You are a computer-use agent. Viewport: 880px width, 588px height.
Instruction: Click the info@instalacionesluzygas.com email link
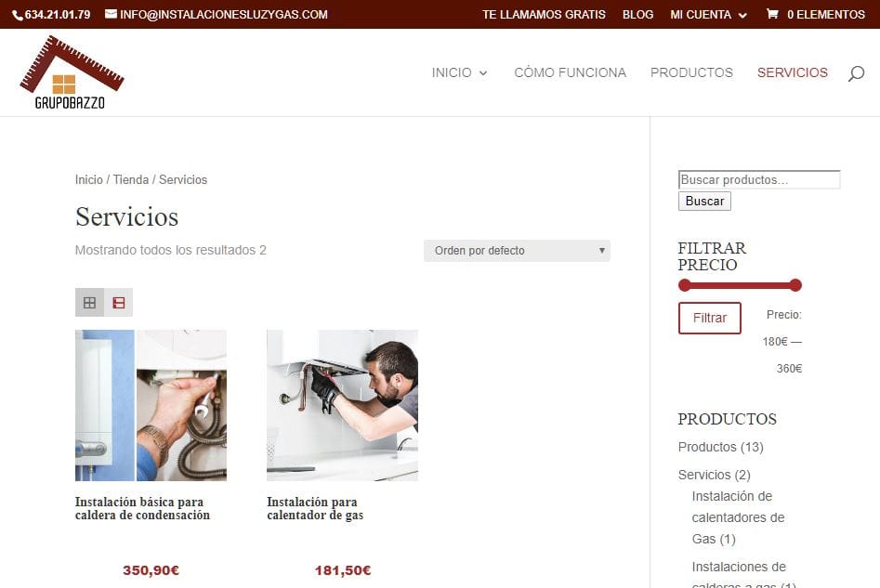pos(223,15)
